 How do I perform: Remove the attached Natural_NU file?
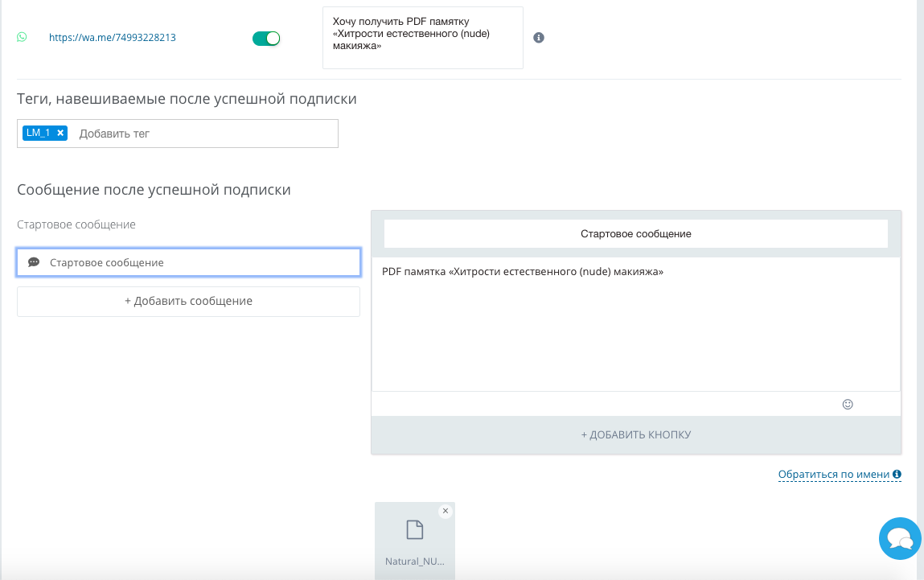(x=446, y=511)
